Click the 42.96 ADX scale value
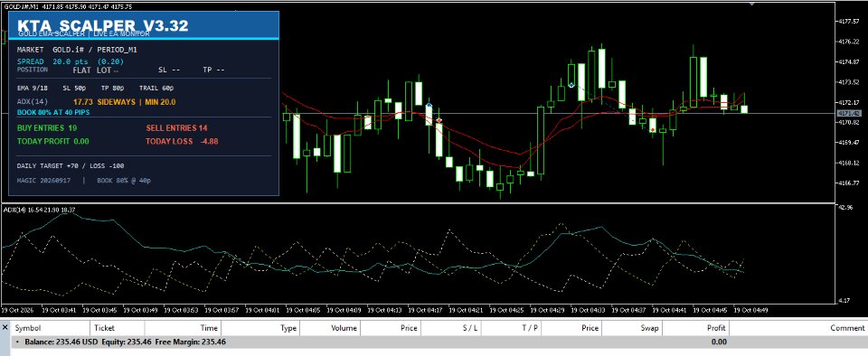868x356 pixels. [x=847, y=207]
